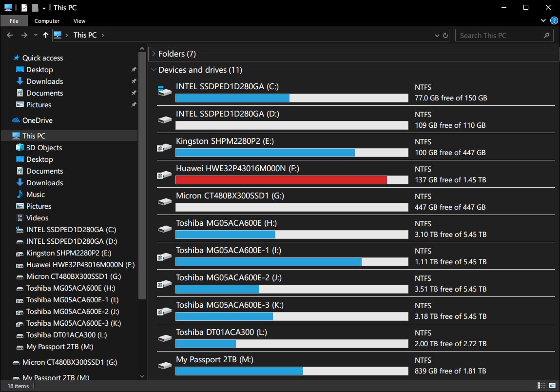This screenshot has height=392, width=560.
Task: Click the Properties icon in quick access toolbar
Action: pos(24,8)
